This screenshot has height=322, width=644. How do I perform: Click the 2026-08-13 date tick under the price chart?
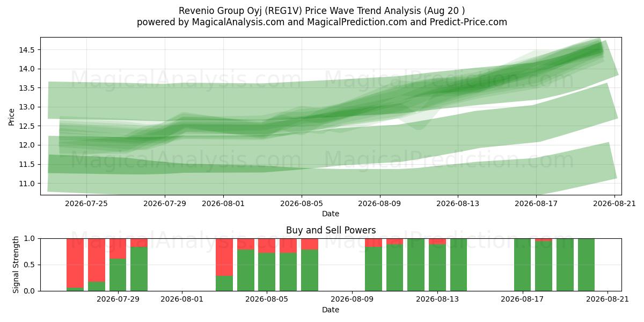click(458, 203)
